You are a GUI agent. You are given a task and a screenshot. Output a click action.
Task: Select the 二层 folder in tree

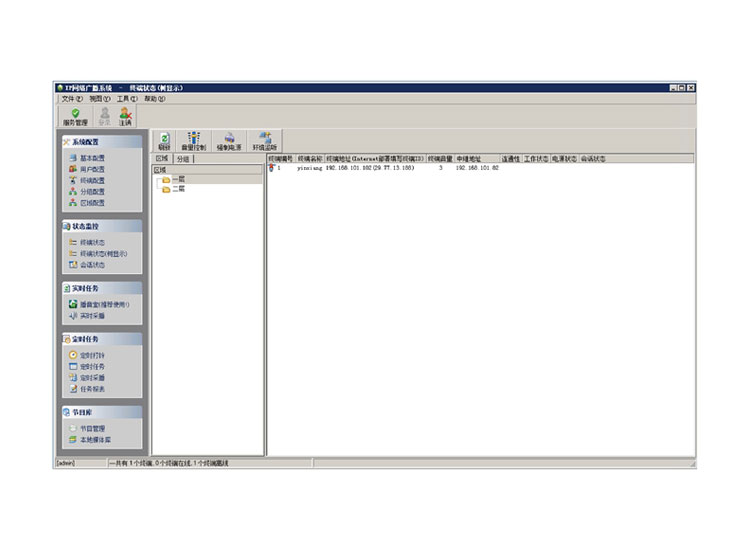[x=177, y=189]
